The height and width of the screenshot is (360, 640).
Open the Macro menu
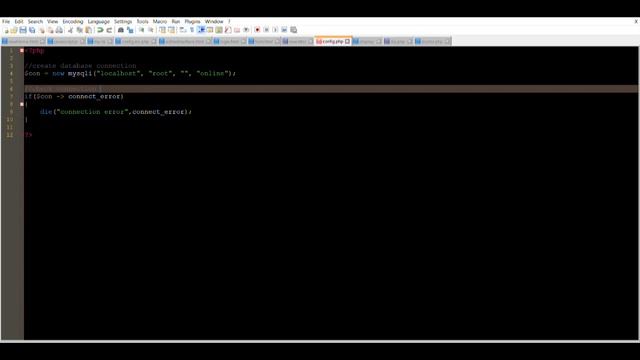(x=160, y=21)
